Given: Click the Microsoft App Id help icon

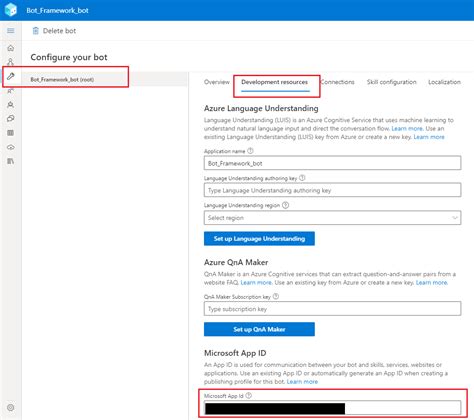Looking at the screenshot, I should pos(249,396).
